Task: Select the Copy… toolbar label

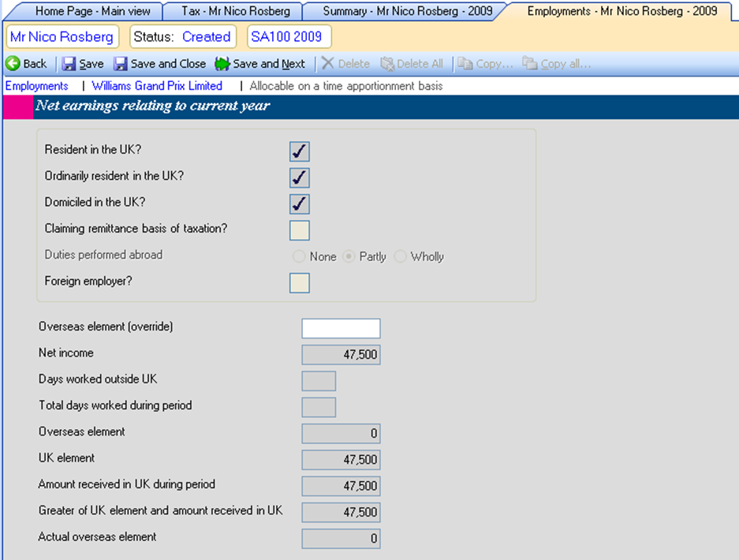Action: (495, 64)
